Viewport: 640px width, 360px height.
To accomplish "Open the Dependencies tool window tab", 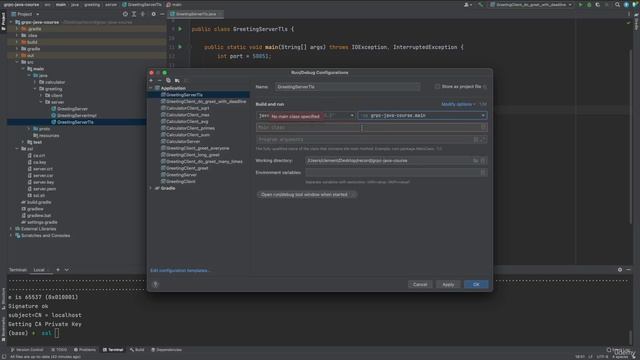I will tap(167, 350).
